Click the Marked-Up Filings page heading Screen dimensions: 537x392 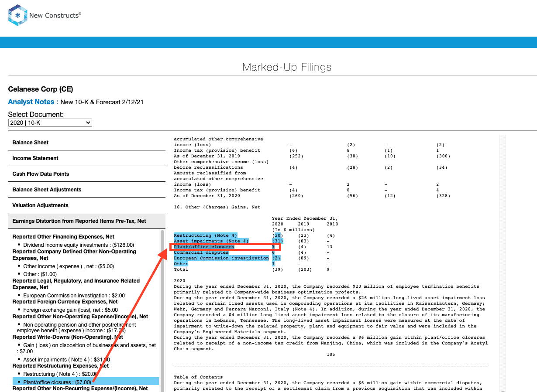[x=287, y=67]
